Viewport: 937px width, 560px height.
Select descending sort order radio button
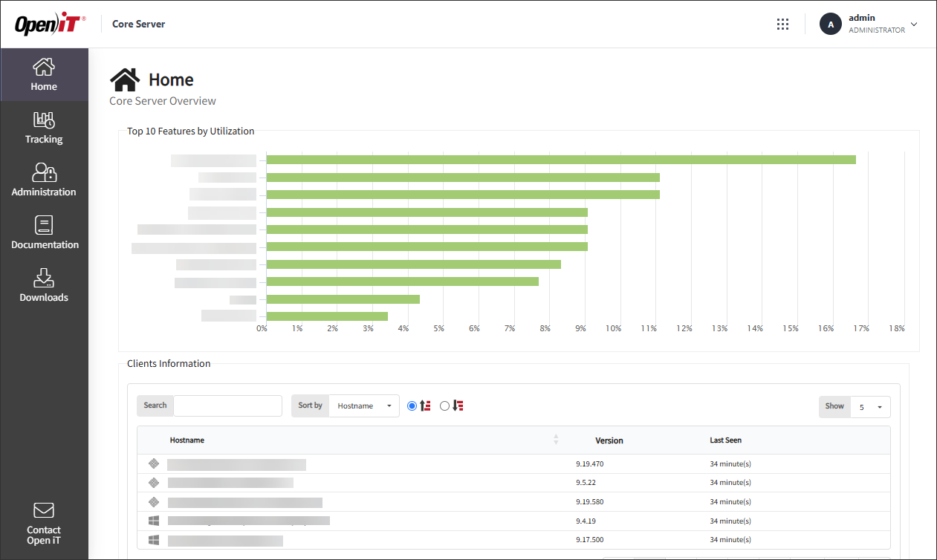point(445,406)
